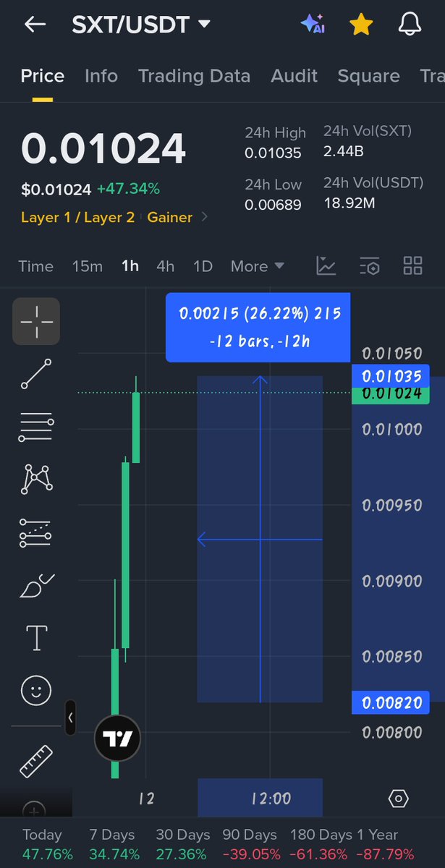Image resolution: width=445 pixels, height=868 pixels.
Task: Open price alert bell
Action: click(410, 25)
